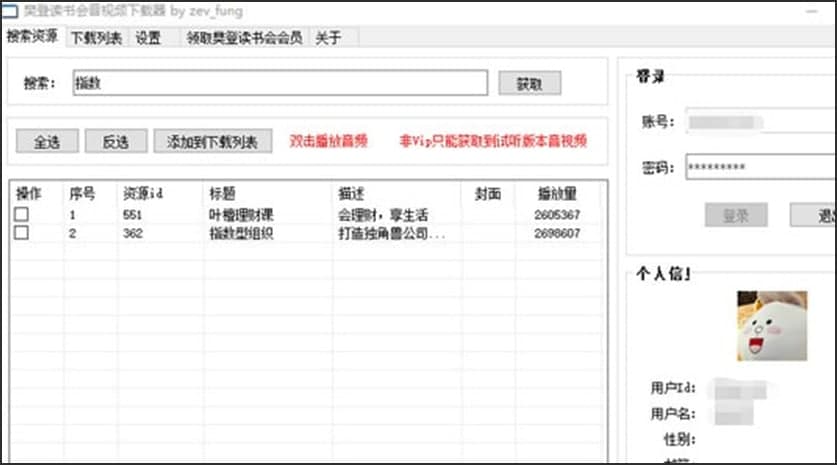This screenshot has width=837, height=465.
Task: Click the 密码 password field
Action: coord(761,167)
